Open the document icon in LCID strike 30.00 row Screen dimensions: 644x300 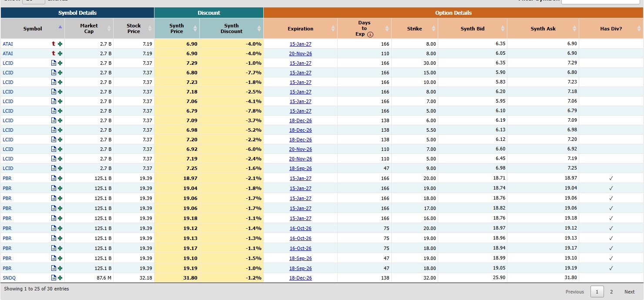click(x=54, y=63)
